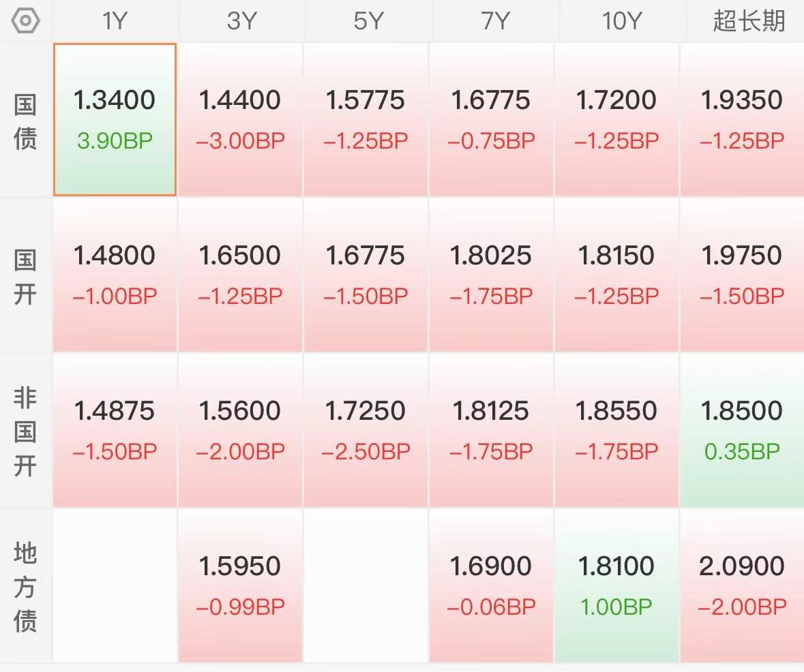The width and height of the screenshot is (804, 672).
Task: Open the 国开 row label
Action: (x=25, y=277)
